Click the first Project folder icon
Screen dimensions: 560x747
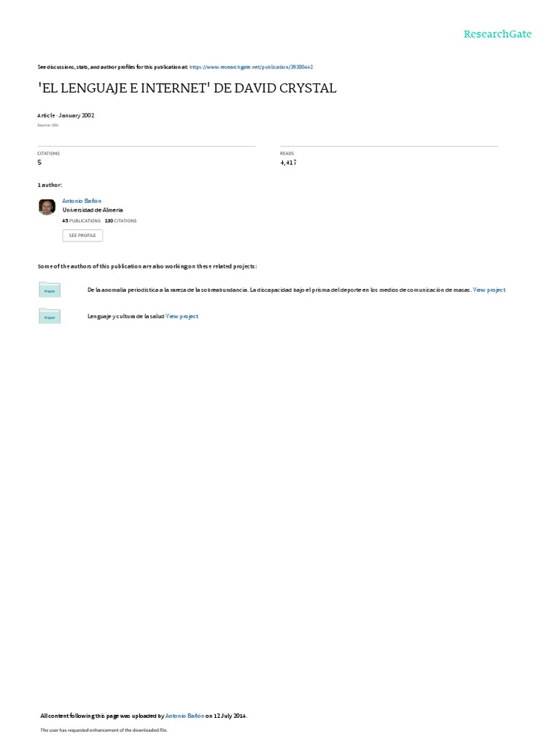50,290
